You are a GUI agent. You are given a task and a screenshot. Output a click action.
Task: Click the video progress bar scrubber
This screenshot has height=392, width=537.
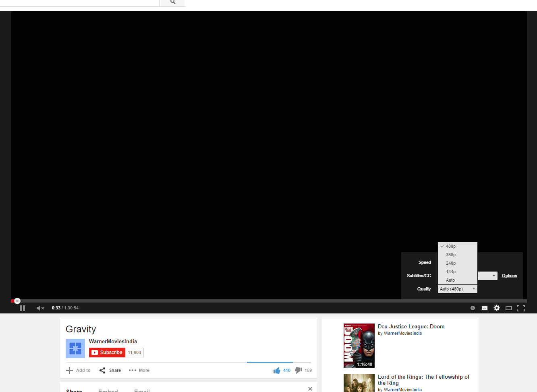(x=17, y=301)
